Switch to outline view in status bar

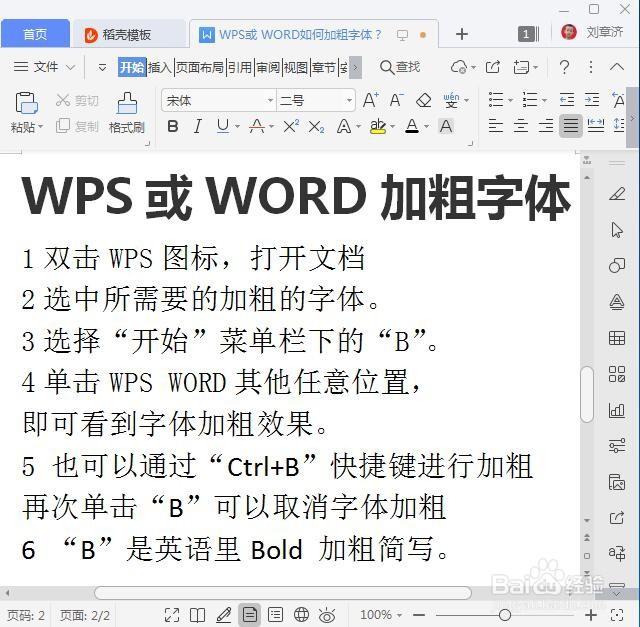coord(275,614)
